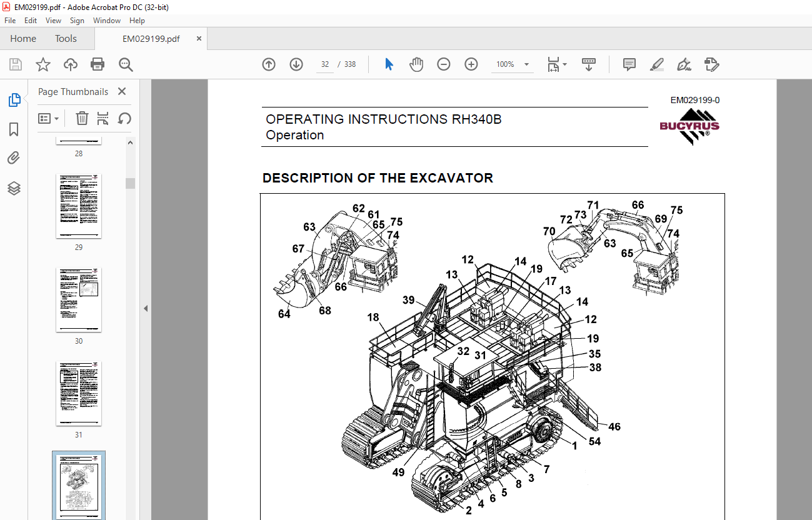Close the Page Thumbnails panel
The width and height of the screenshot is (812, 520).
tap(122, 92)
